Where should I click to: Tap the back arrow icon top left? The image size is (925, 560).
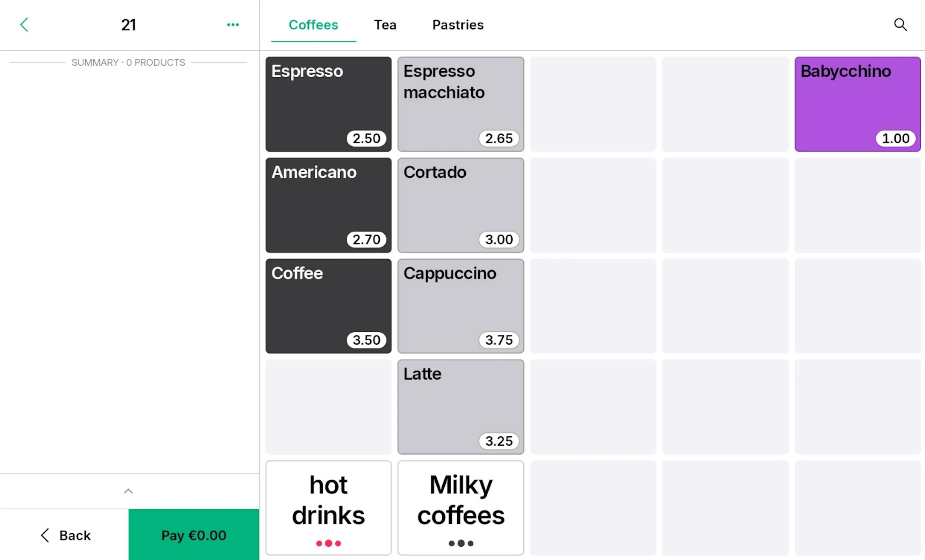click(x=24, y=24)
